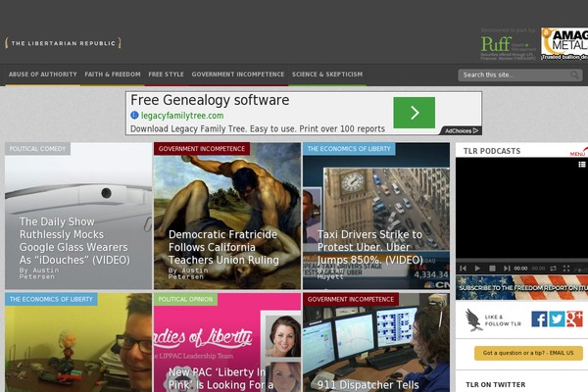Click the Political Comedy category tag
Image resolution: width=588 pixels, height=392 pixels.
tap(37, 149)
